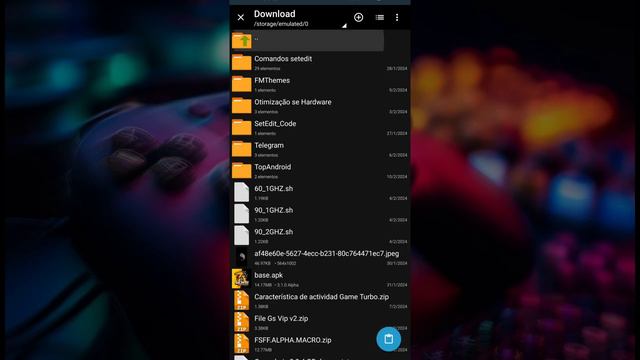Click app icon of base.apk
This screenshot has width=640, height=360.
(241, 279)
